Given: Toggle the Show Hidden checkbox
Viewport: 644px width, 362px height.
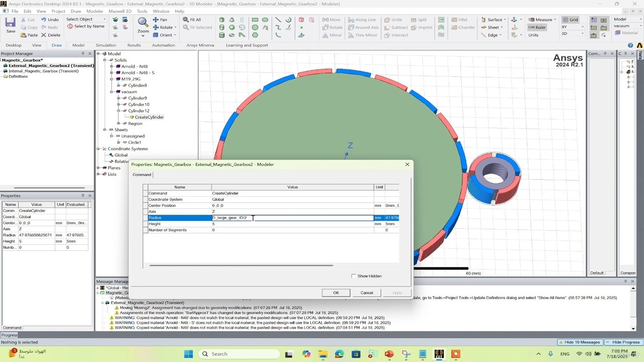Looking at the screenshot, I should click(x=354, y=276).
